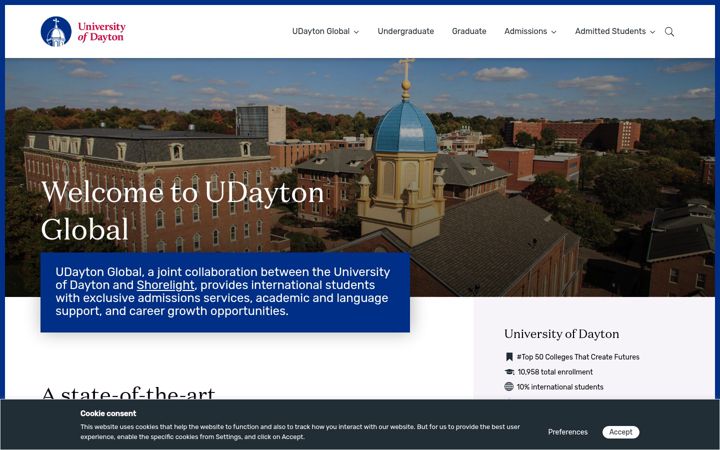This screenshot has width=720, height=450.
Task: Click '#Top 50 Colleges That Create Futures' text
Action: pyautogui.click(x=578, y=357)
